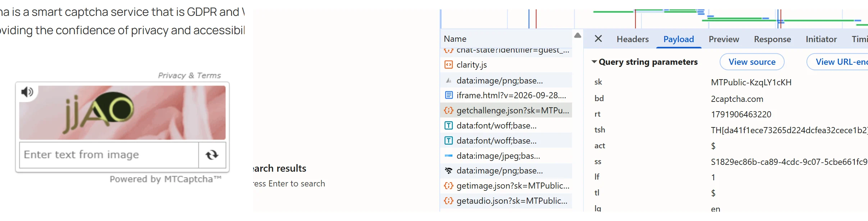Click the getaudio.json JSON braces icon
Viewport: 868px width, 221px height.
(448, 201)
